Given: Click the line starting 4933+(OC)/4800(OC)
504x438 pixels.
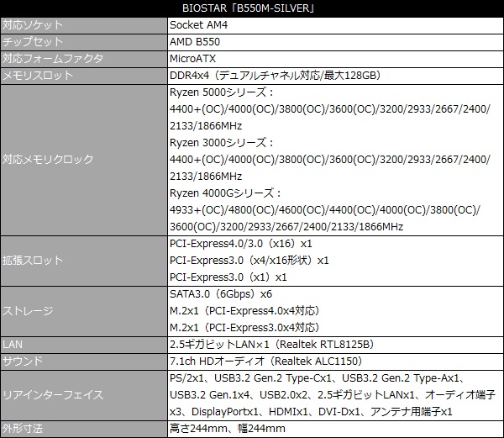Looking at the screenshot, I should coord(325,210).
